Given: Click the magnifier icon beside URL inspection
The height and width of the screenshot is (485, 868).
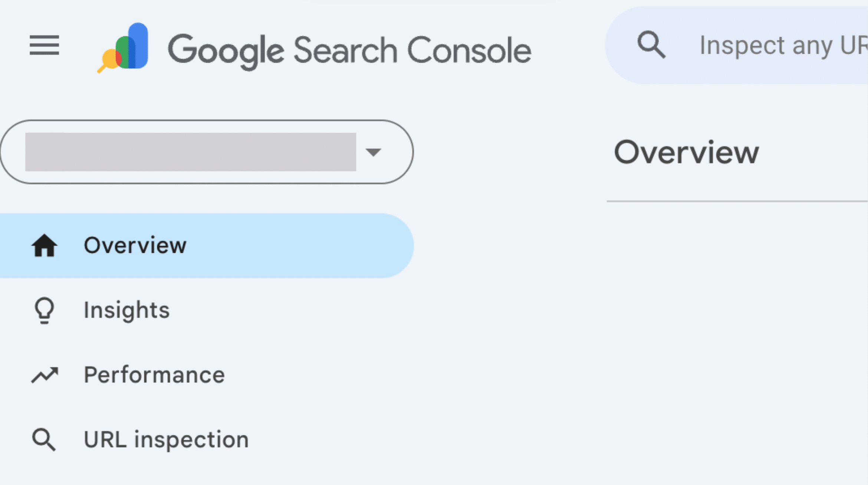Looking at the screenshot, I should click(44, 440).
